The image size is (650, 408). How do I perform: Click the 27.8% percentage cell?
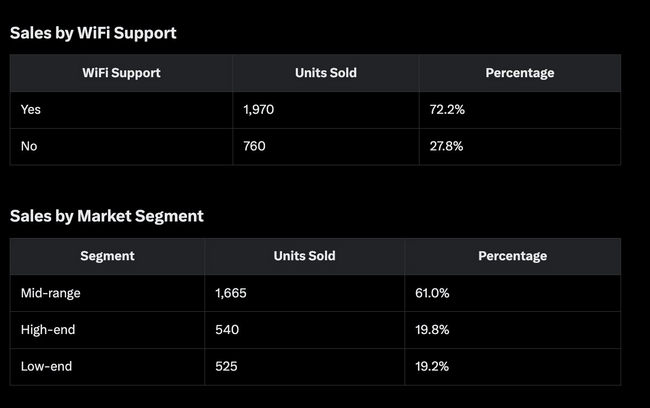tap(446, 146)
